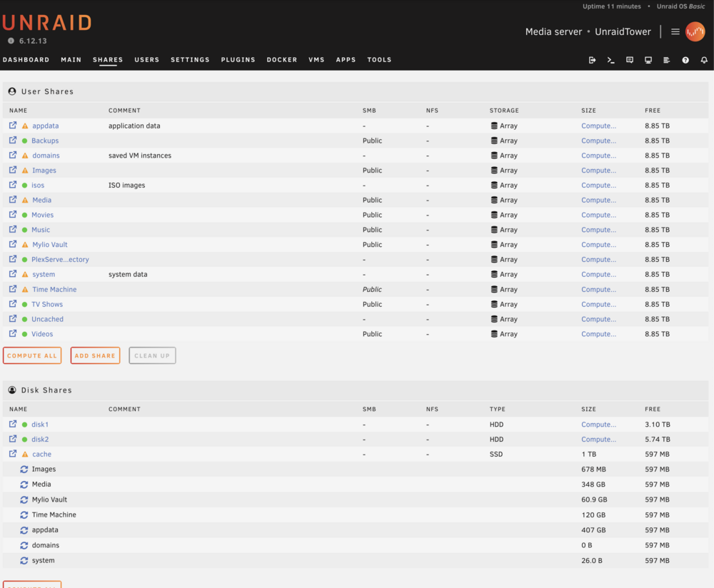Click the '348 GB' size of cache Media

[593, 485]
